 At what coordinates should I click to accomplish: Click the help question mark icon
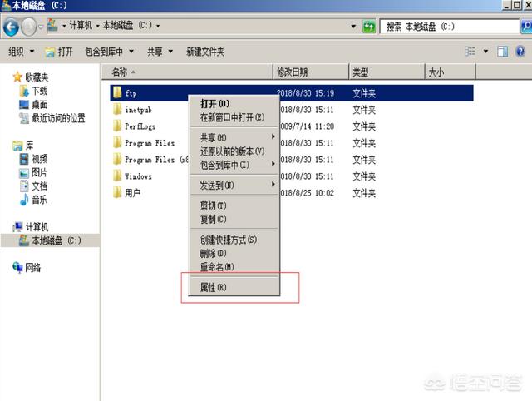(520, 52)
